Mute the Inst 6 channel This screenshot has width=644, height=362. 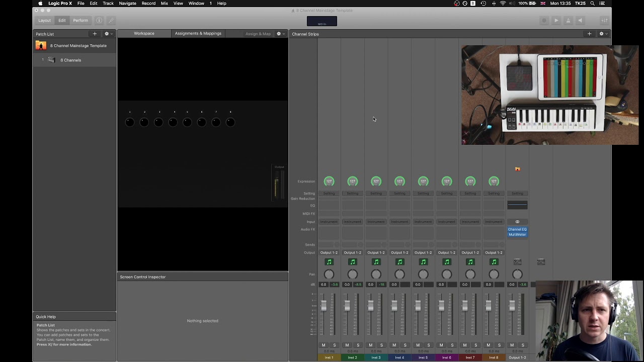point(441,345)
